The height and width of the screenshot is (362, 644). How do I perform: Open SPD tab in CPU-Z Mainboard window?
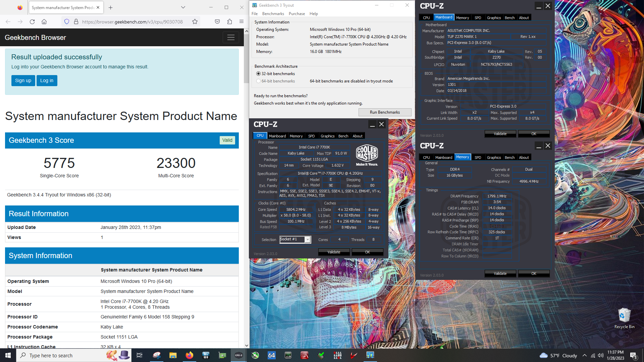click(478, 18)
